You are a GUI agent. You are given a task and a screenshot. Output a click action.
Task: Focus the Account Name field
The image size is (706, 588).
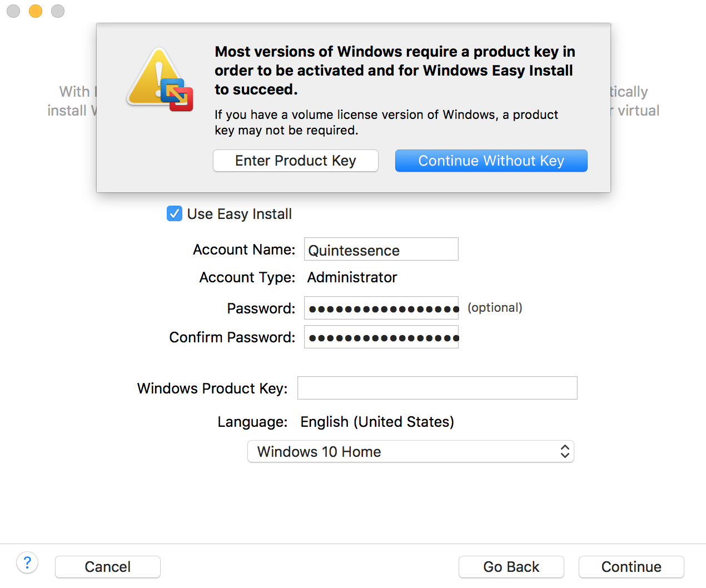click(x=381, y=249)
